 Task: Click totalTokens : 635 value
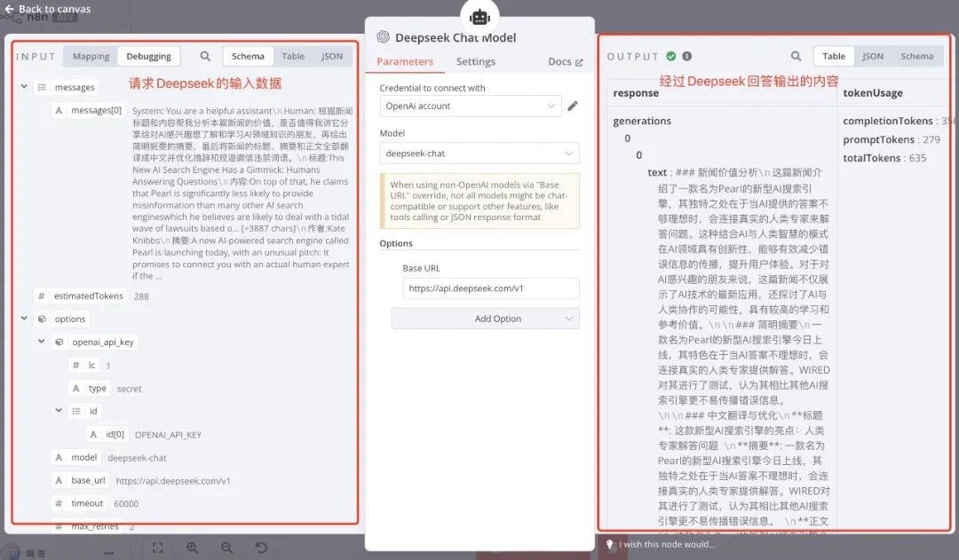click(x=884, y=158)
